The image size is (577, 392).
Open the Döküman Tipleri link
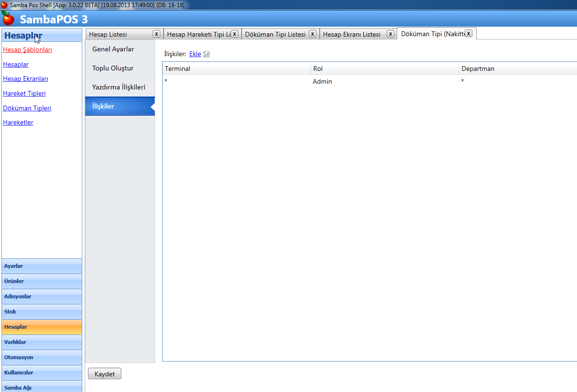(27, 108)
